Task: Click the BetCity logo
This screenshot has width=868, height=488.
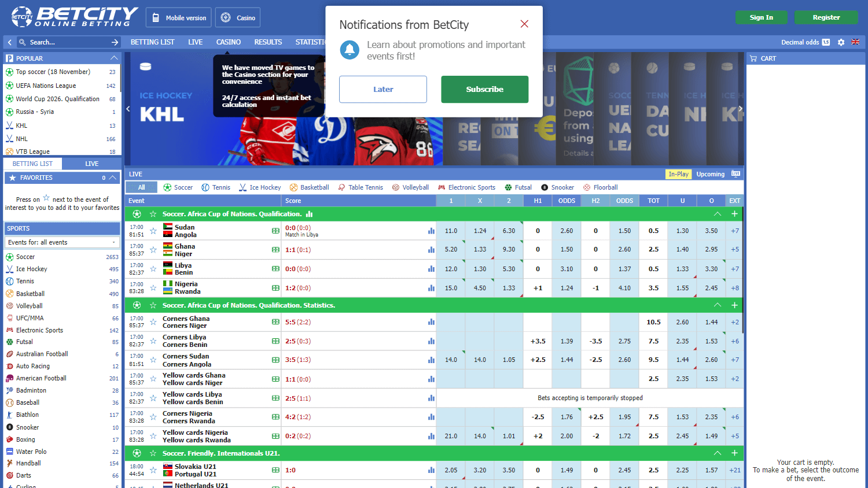Action: point(75,17)
